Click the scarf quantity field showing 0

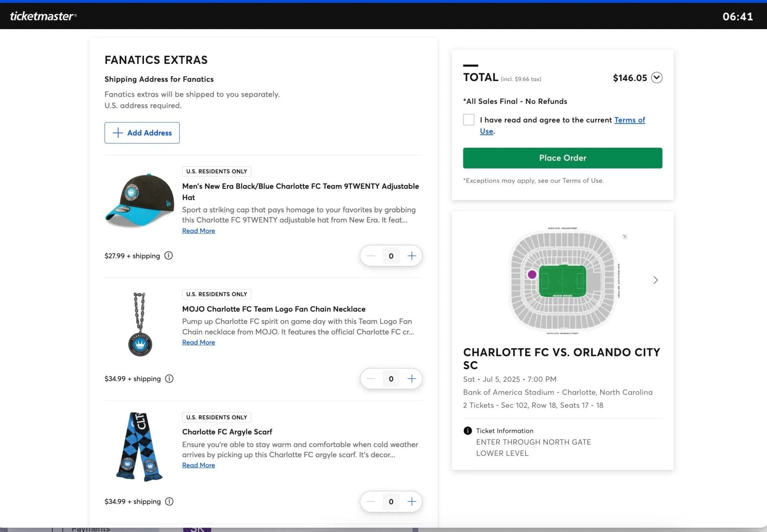point(391,502)
